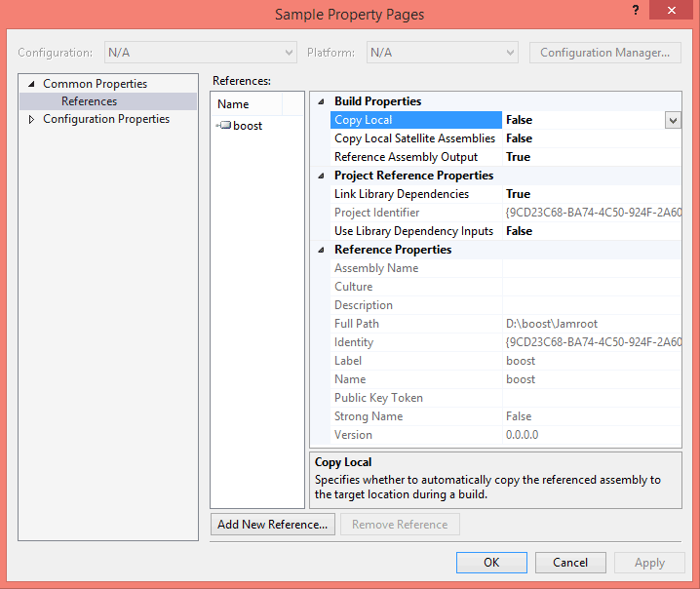The width and height of the screenshot is (700, 589).
Task: Click Add New Reference button
Action: tap(272, 525)
